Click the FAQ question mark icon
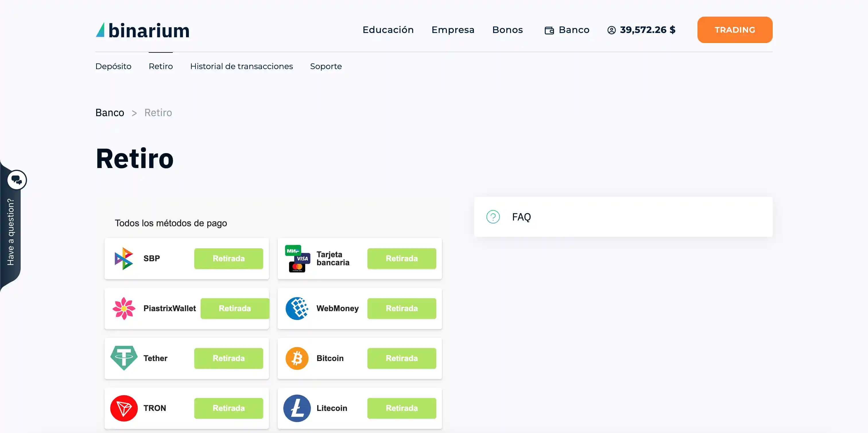The height and width of the screenshot is (433, 868). pyautogui.click(x=493, y=217)
